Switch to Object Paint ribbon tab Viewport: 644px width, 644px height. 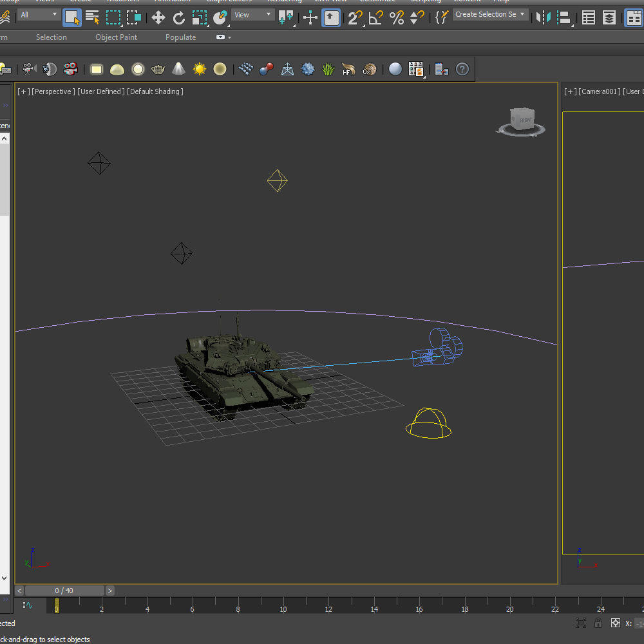click(116, 37)
